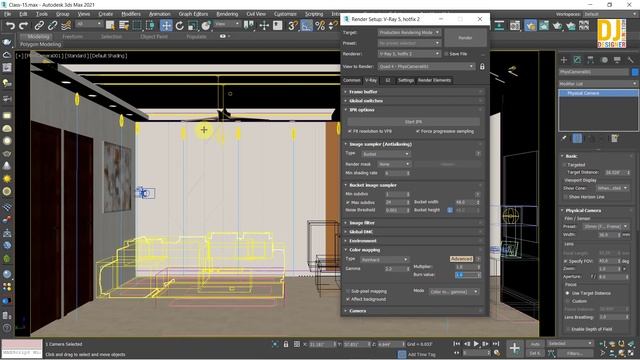Open the Renderer dropdown
The height and width of the screenshot is (360, 640).
pos(409,54)
